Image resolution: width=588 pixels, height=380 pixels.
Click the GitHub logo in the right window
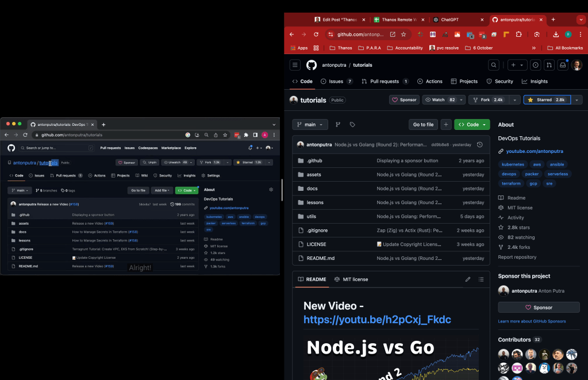coord(312,65)
